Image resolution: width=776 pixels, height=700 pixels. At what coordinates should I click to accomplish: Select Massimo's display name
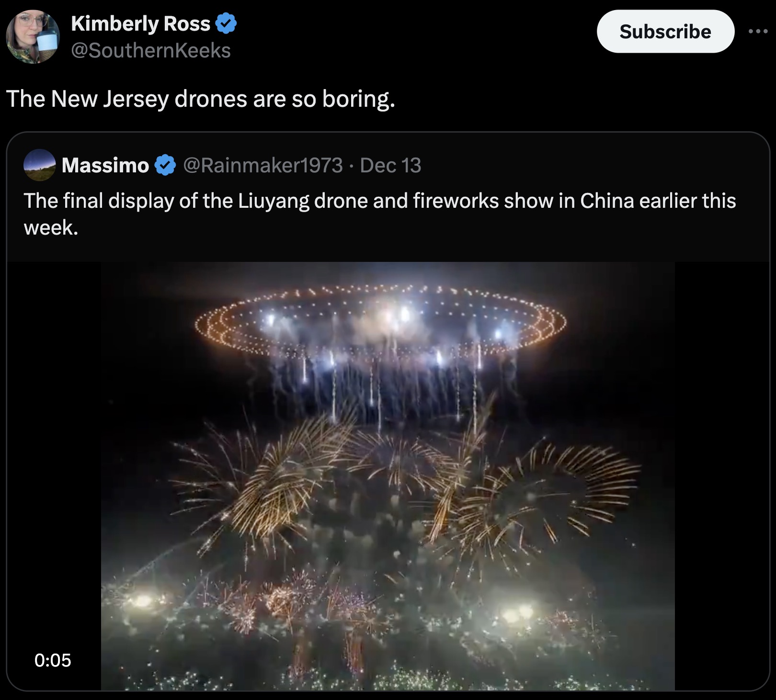pos(104,165)
